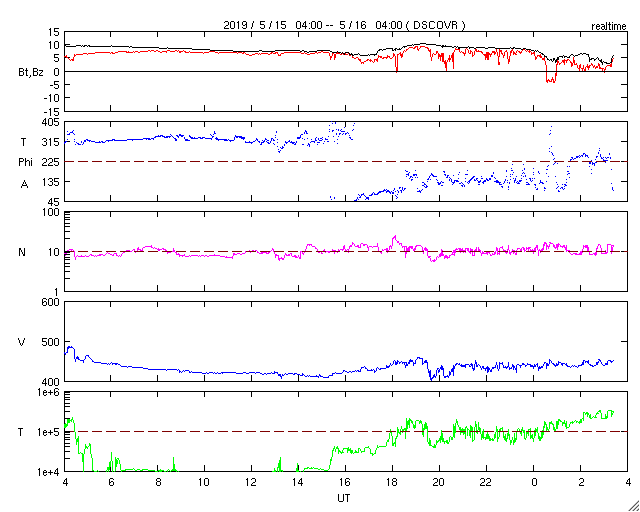
Task: Click the '135' tick label
Action: 51,182
